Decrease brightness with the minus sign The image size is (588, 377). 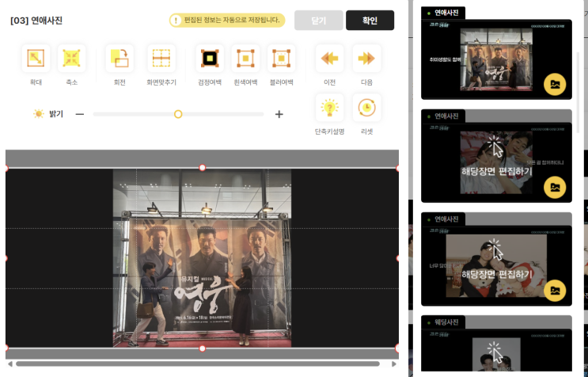tap(79, 114)
